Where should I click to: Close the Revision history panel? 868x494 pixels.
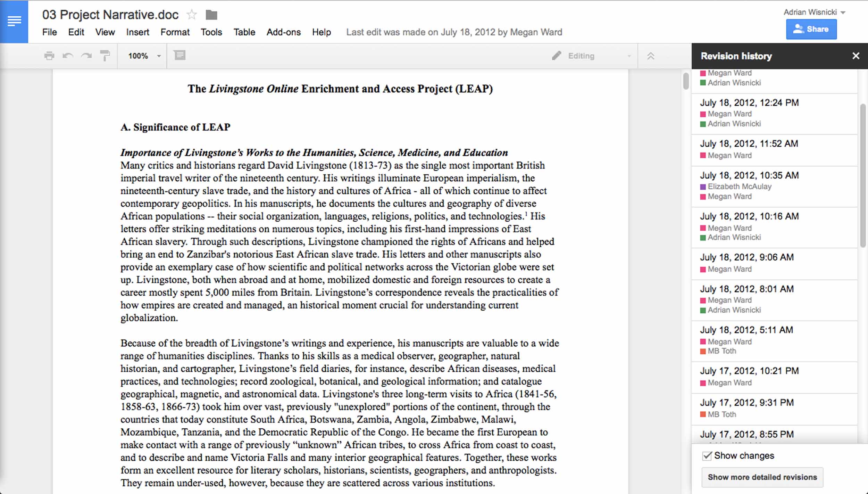click(856, 56)
